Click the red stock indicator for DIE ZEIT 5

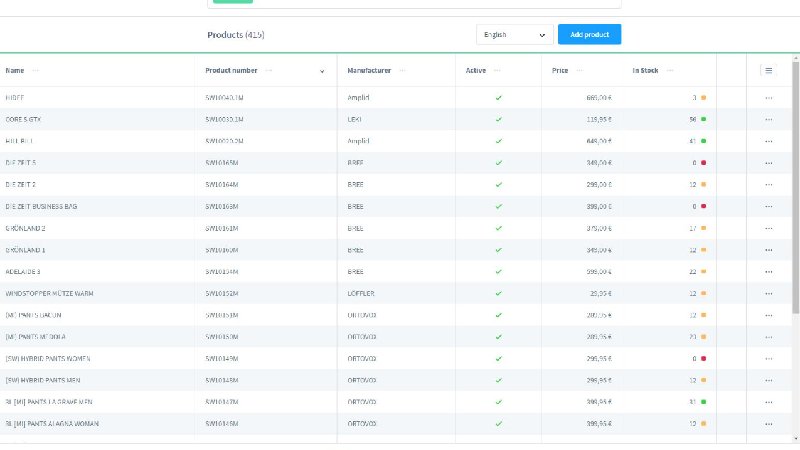coord(704,163)
